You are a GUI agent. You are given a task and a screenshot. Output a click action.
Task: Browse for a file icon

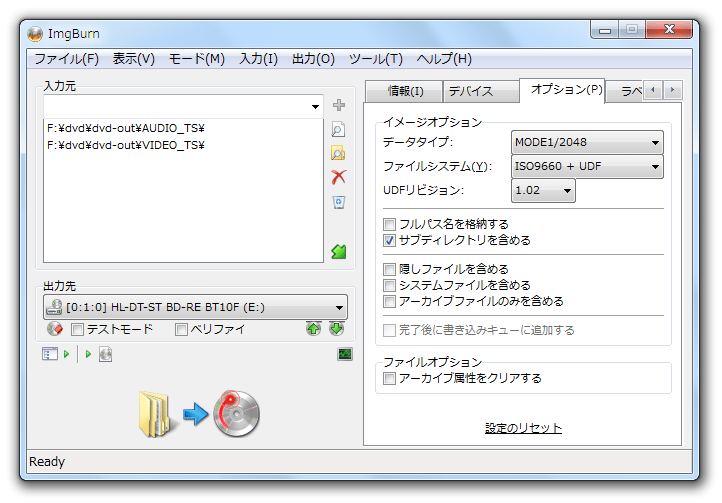pyautogui.click(x=338, y=129)
